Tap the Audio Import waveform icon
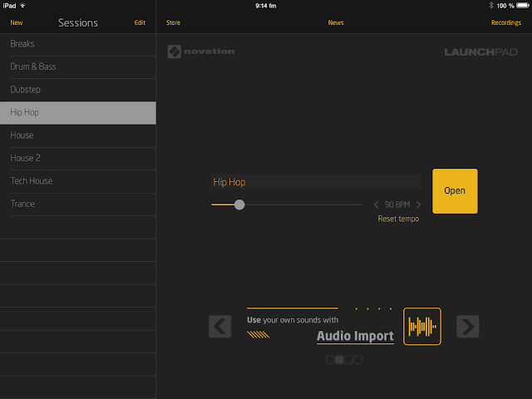This screenshot has height=399, width=532. pyautogui.click(x=422, y=327)
